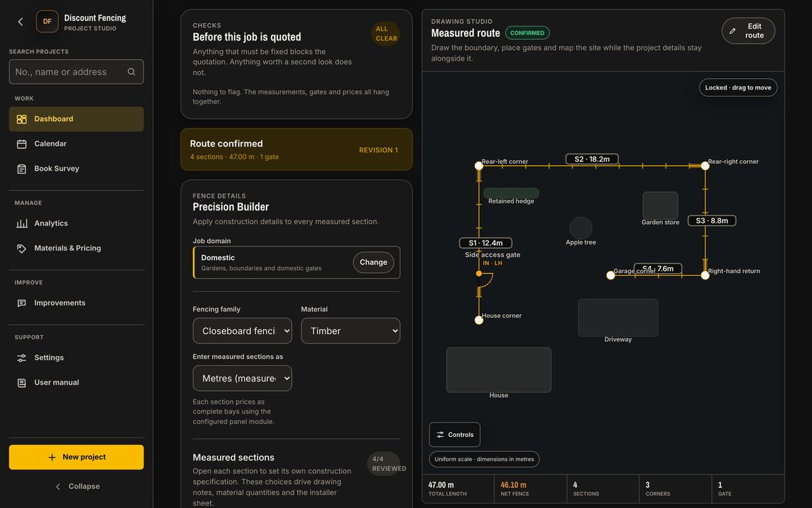
Task: Click the DF project logo badge
Action: click(47, 22)
